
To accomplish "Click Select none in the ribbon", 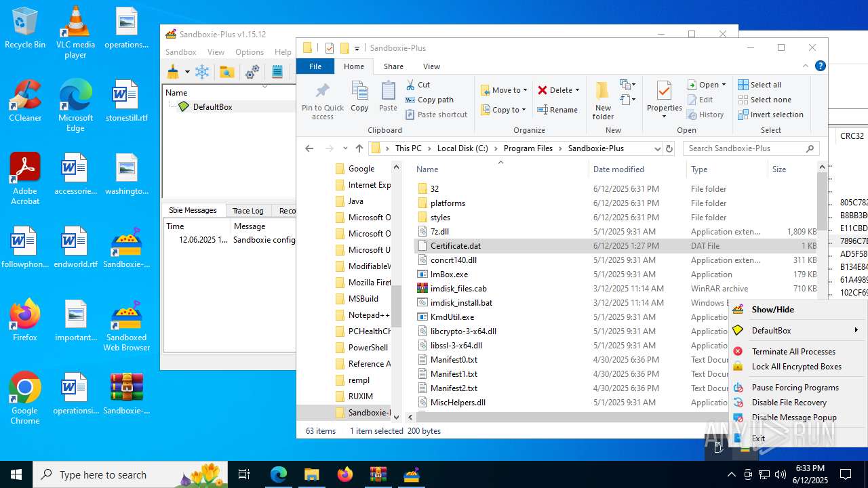I will 764,100.
